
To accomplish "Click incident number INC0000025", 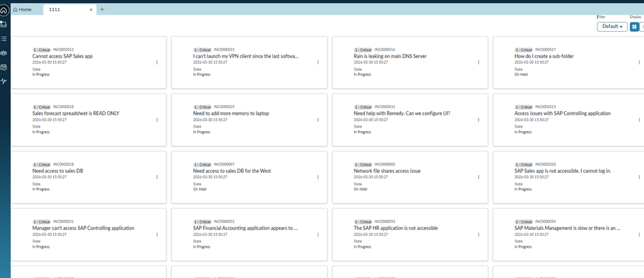I will pos(224,107).
